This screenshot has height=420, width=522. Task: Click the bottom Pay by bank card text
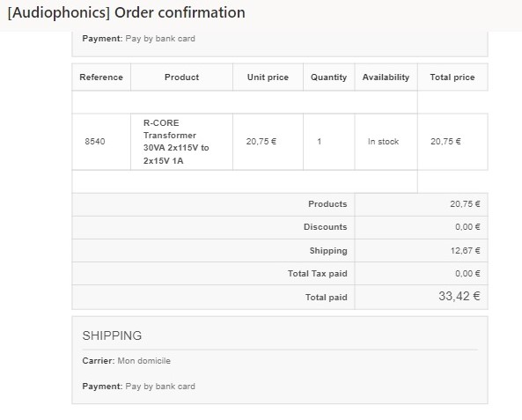point(160,387)
